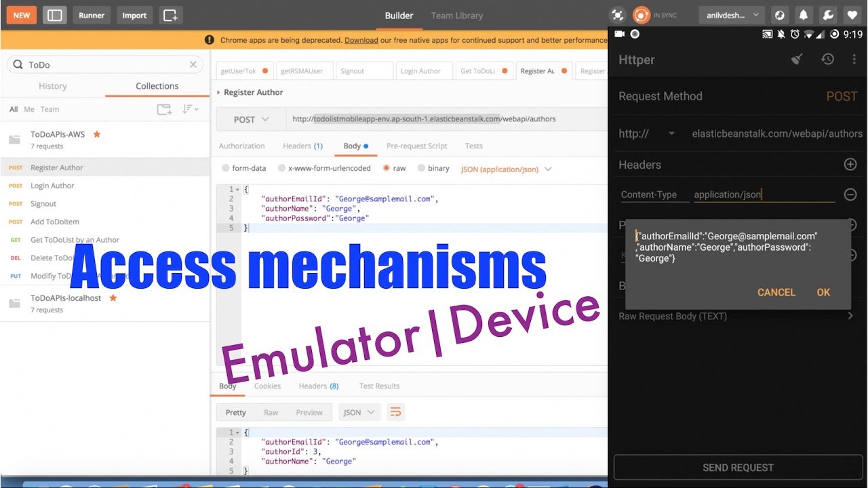Select the Login Author request tab

pyautogui.click(x=424, y=70)
